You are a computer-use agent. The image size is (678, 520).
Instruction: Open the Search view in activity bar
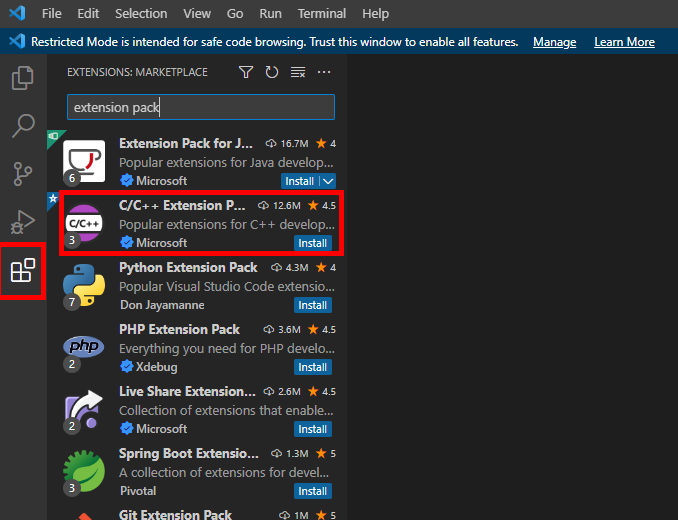point(23,126)
